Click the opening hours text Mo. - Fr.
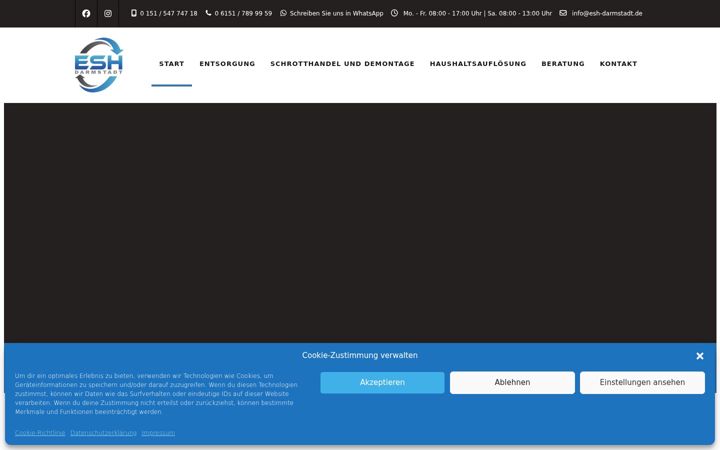This screenshot has width=720, height=450. [478, 13]
